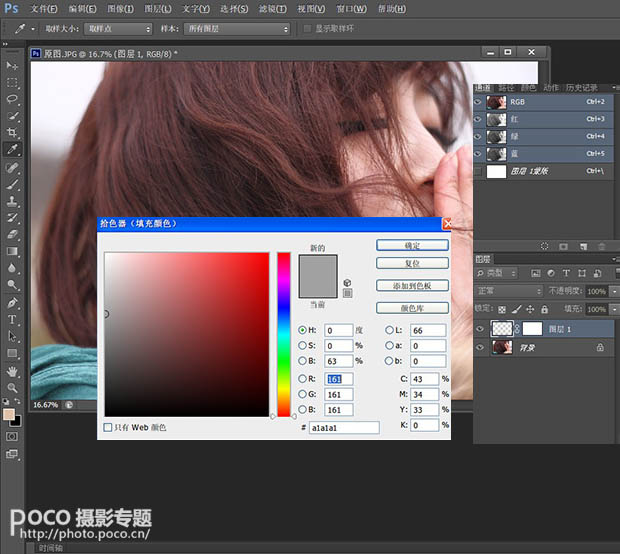Enable the 只有 Web 颜色 checkbox

[x=109, y=427]
